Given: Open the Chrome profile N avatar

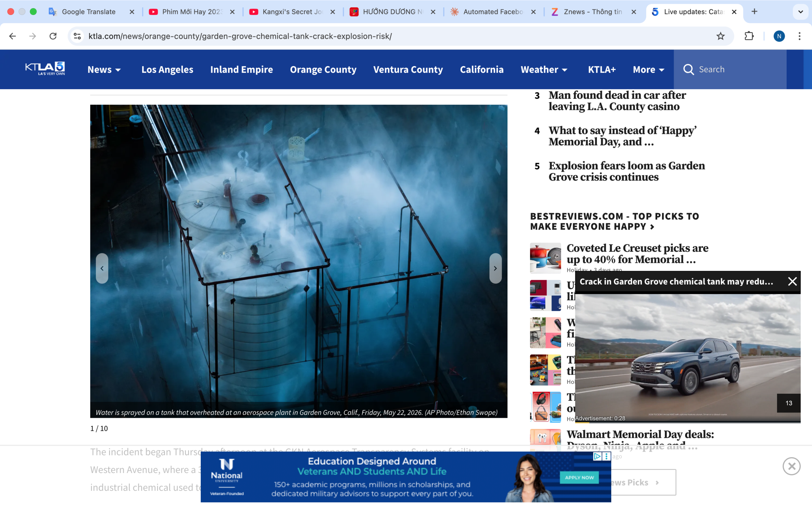Looking at the screenshot, I should point(779,36).
